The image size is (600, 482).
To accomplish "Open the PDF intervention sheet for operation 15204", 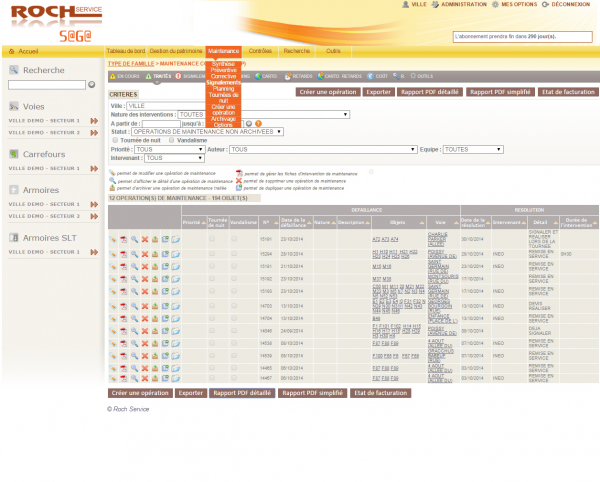I will click(x=123, y=254).
